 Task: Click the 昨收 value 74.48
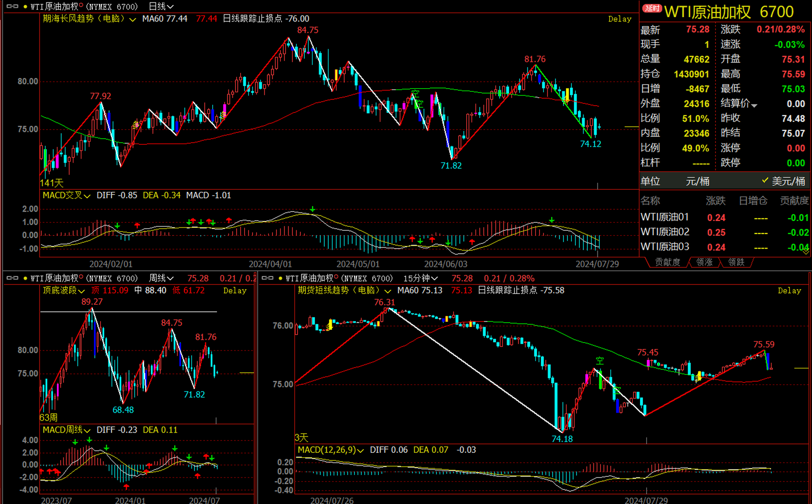tap(793, 119)
